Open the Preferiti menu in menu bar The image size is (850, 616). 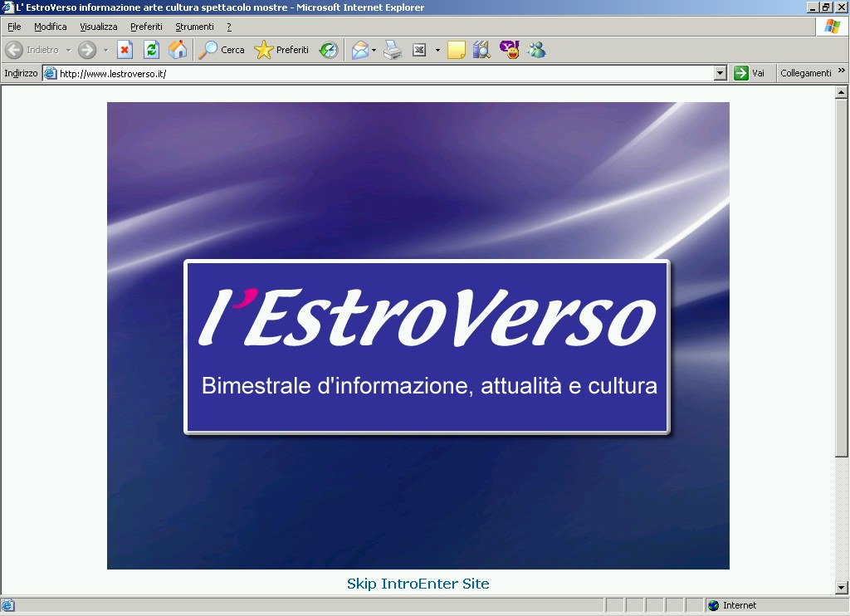146,27
